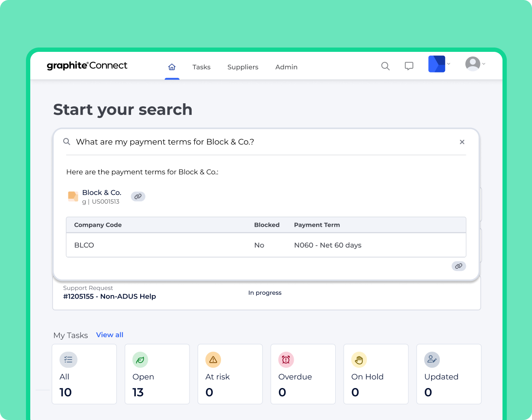Open the chat messages icon
The height and width of the screenshot is (420, 532).
409,66
